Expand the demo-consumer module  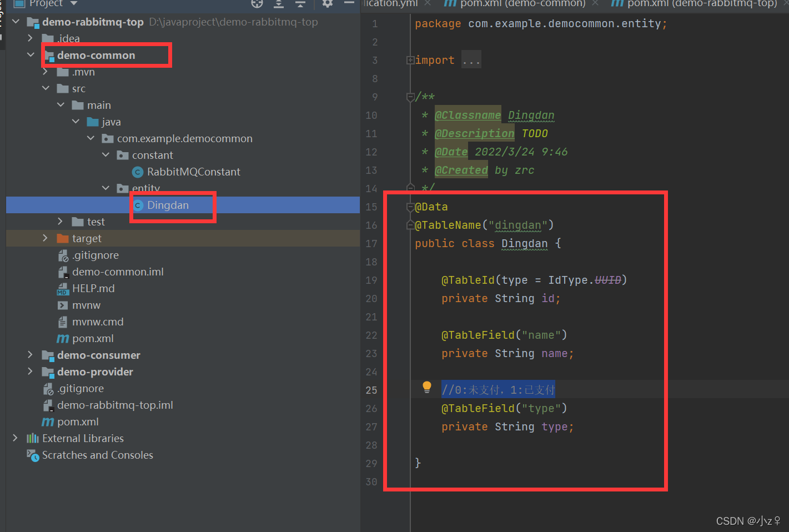31,355
